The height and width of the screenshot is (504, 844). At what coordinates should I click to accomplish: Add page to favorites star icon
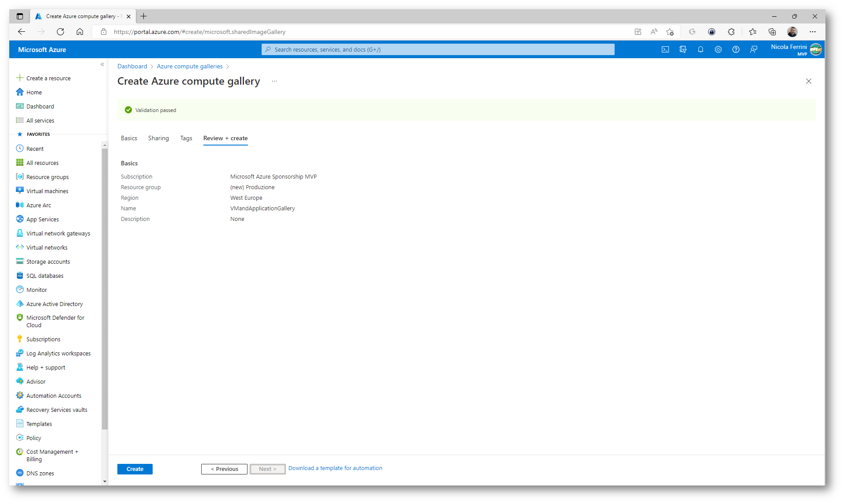click(x=670, y=32)
